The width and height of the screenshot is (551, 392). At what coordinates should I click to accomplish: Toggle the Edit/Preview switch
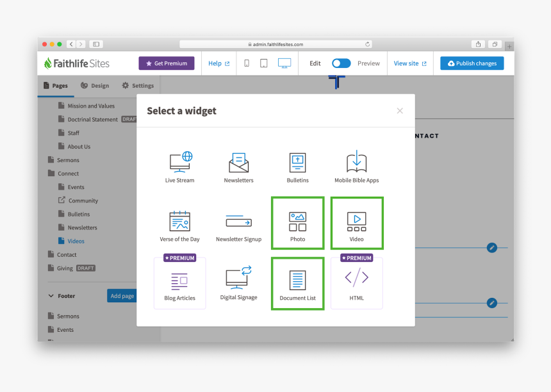tap(341, 63)
